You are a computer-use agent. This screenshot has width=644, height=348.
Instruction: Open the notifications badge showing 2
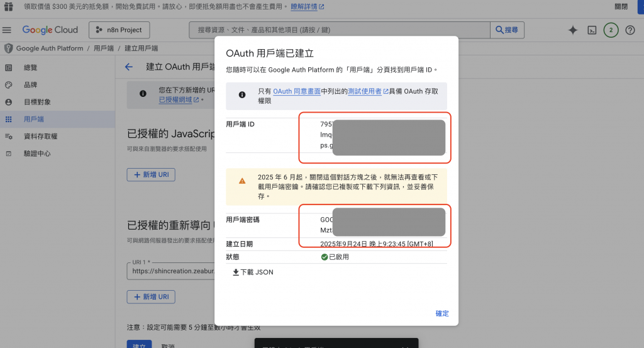(x=611, y=30)
